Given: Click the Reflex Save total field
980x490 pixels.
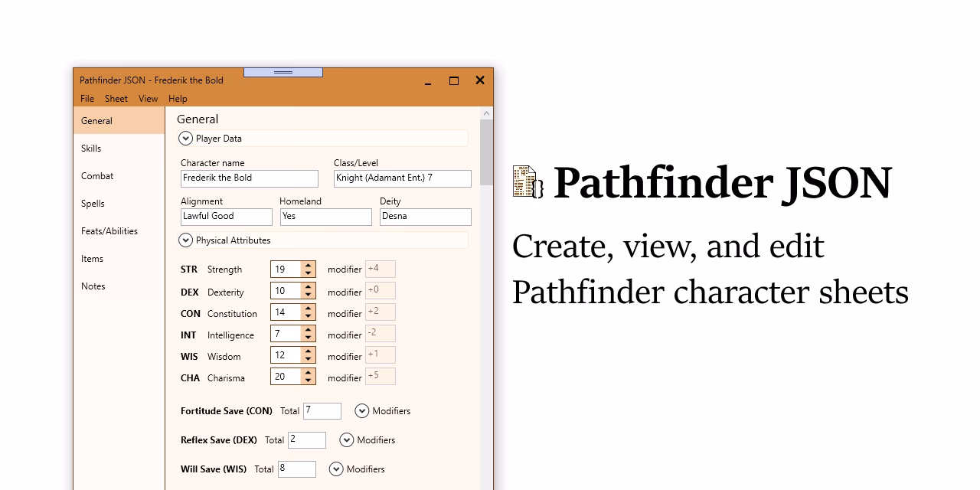Looking at the screenshot, I should coord(307,440).
